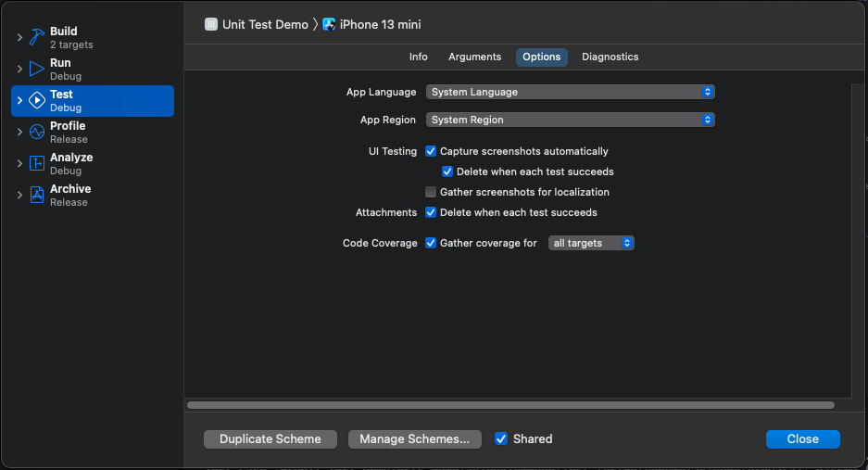The height and width of the screenshot is (470, 868).
Task: Click the Test diamond play icon
Action: click(x=36, y=100)
